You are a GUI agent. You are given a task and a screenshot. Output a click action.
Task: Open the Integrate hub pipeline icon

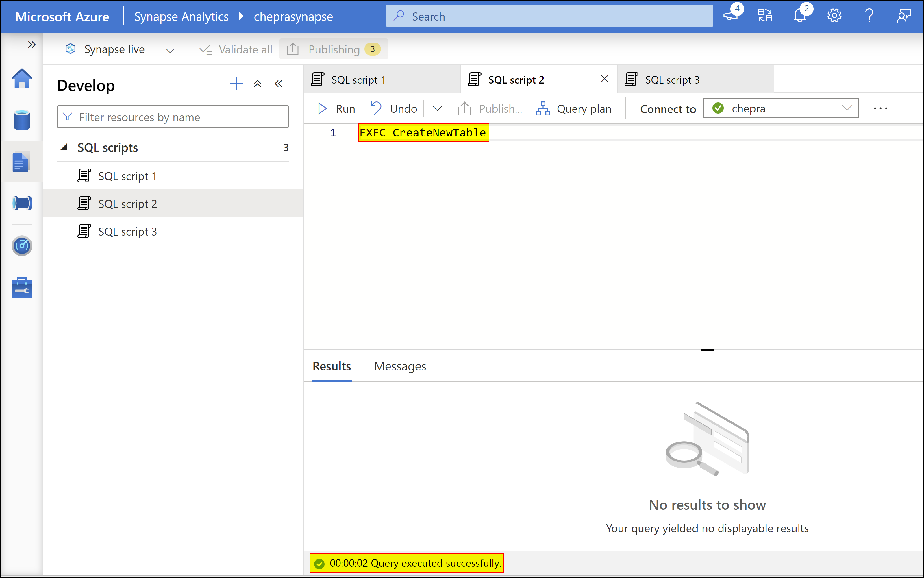(x=22, y=203)
